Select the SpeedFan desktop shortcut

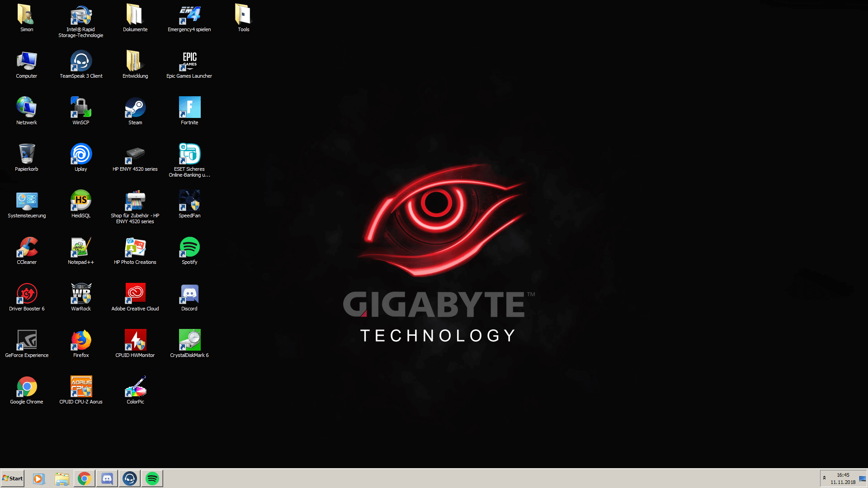click(x=189, y=201)
